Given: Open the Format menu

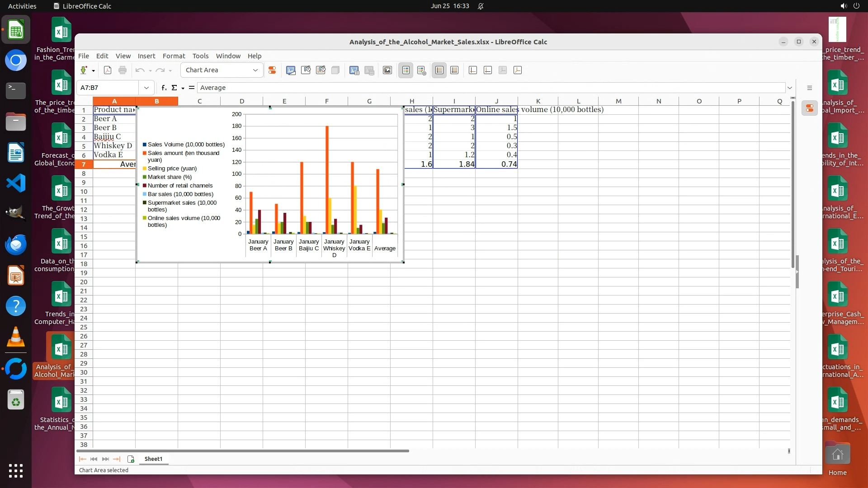Looking at the screenshot, I should coord(174,56).
